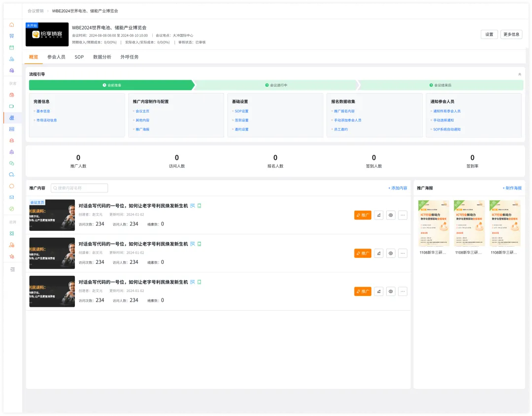This screenshot has height=416, width=532.
Task: Switch to the 参会人员 tab
Action: click(x=56, y=57)
